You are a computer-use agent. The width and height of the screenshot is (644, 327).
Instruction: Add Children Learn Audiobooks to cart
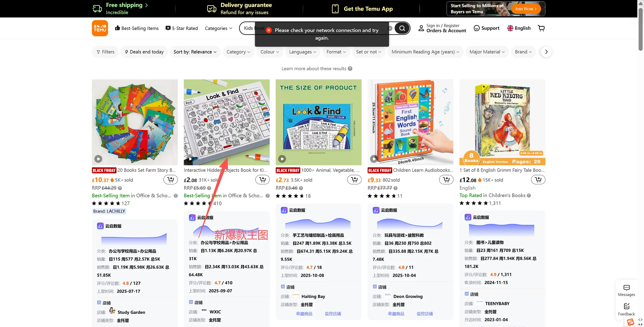[x=446, y=180]
